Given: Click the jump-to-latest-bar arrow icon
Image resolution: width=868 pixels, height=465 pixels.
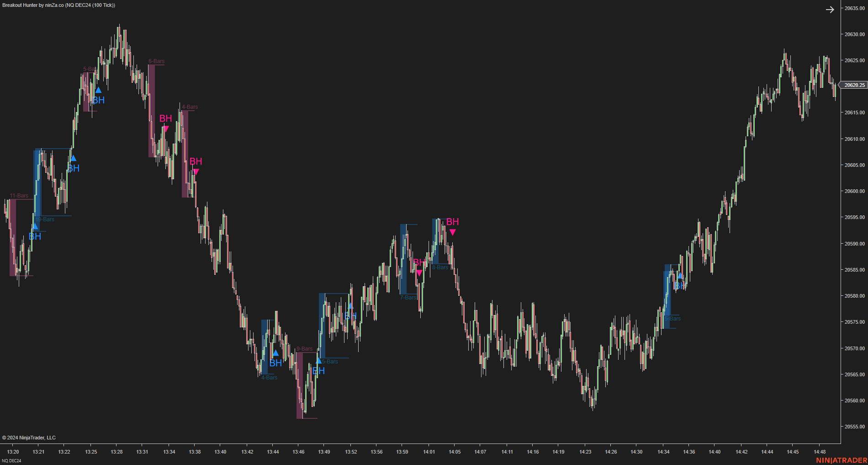Looking at the screenshot, I should [831, 9].
